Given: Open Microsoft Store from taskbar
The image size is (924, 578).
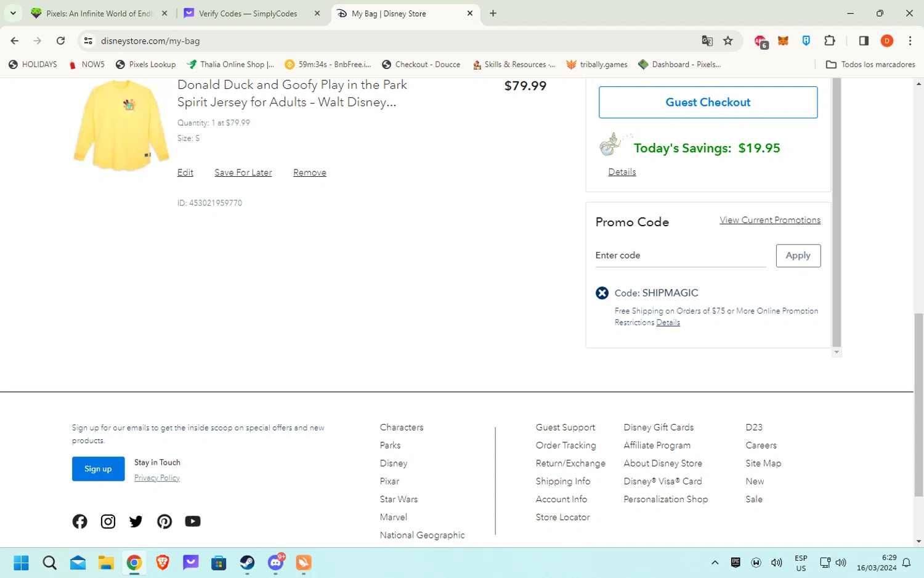Looking at the screenshot, I should coord(219,563).
